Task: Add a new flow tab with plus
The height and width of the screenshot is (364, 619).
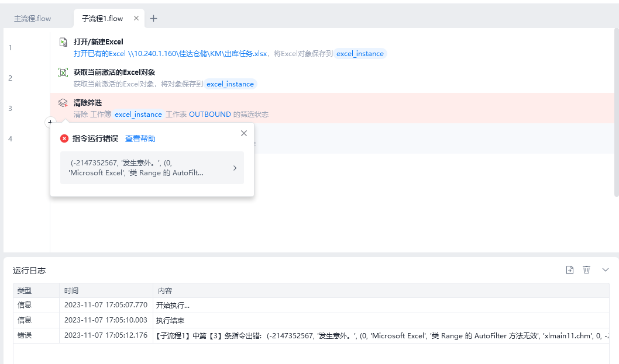Action: pos(153,18)
